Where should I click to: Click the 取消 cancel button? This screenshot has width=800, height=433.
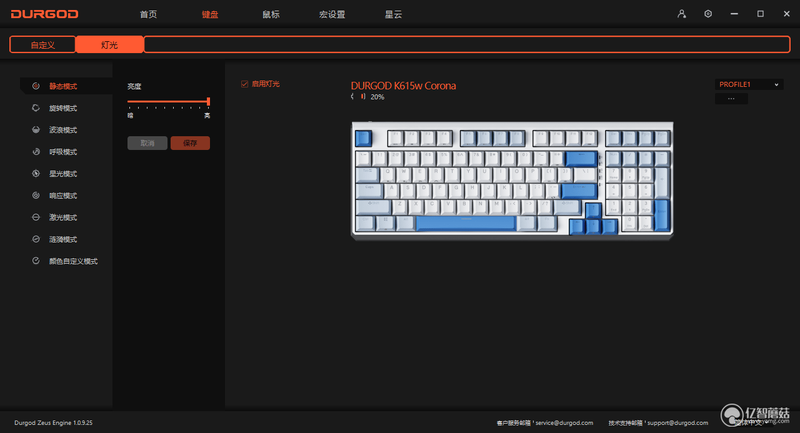pos(147,143)
